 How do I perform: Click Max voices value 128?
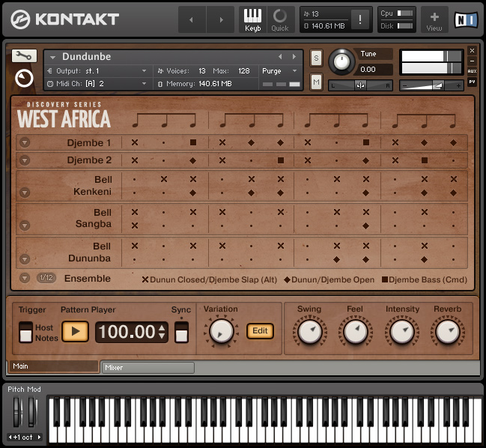pos(244,71)
